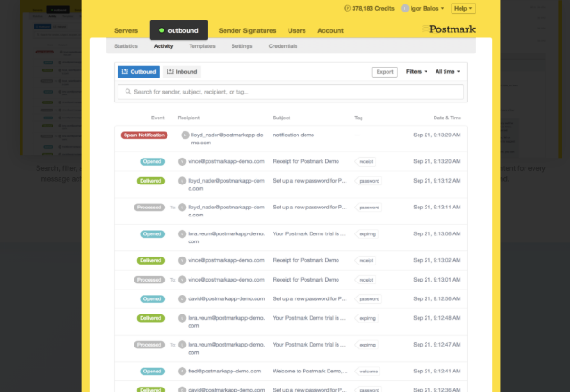570x392 pixels.
Task: Switch to the Templates tab
Action: 202,46
